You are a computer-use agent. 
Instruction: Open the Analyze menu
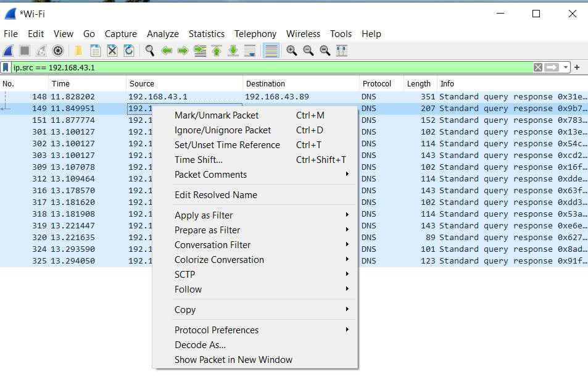coord(163,34)
